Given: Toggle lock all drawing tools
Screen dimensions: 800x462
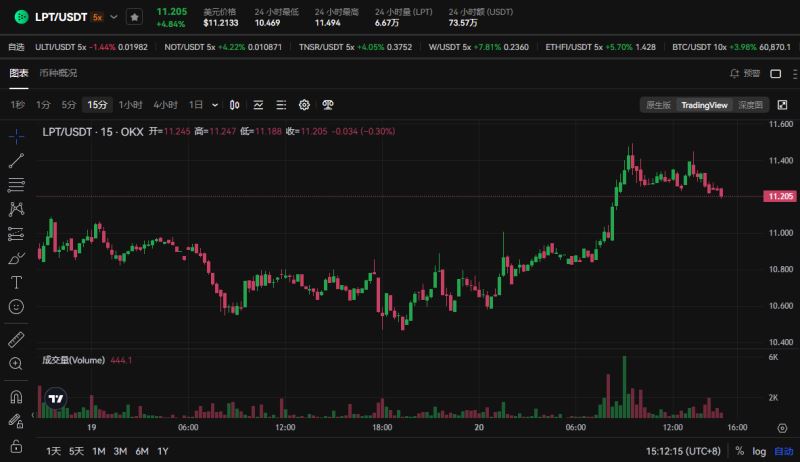Looking at the screenshot, I should 16,445.
